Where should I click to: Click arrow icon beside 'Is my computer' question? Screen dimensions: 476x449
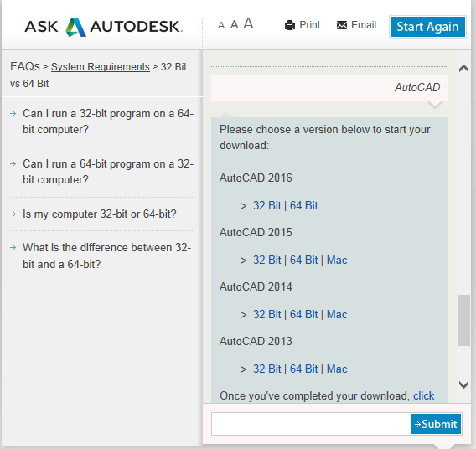(13, 214)
